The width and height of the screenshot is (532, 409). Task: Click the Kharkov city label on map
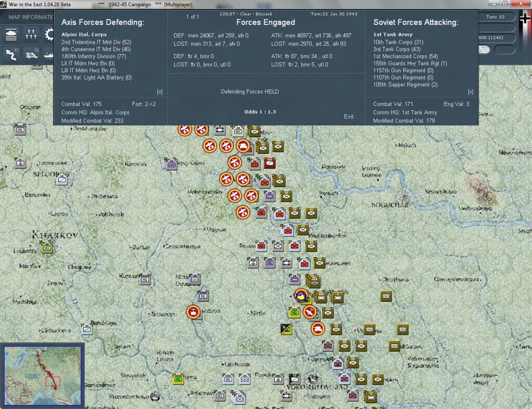click(55, 235)
